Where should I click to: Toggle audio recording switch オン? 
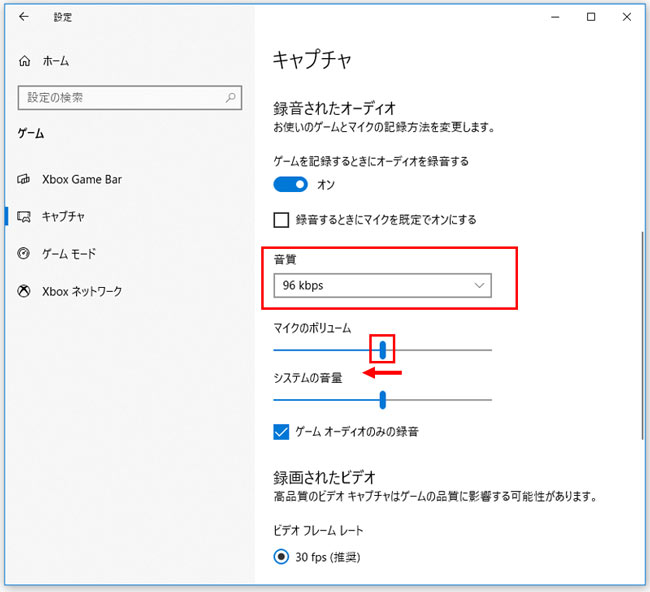[290, 184]
